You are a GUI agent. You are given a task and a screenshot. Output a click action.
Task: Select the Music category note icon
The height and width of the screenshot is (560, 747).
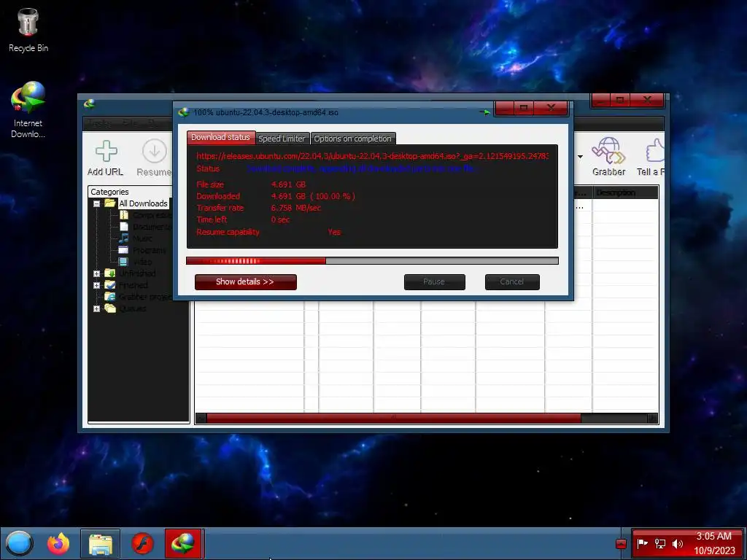pos(124,238)
